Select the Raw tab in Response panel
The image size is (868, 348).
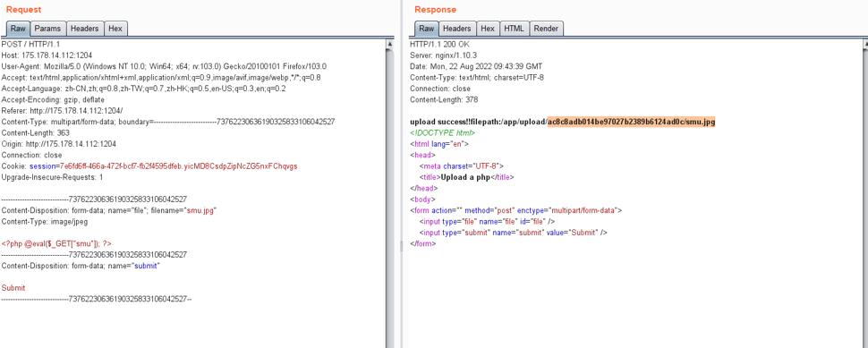[427, 29]
